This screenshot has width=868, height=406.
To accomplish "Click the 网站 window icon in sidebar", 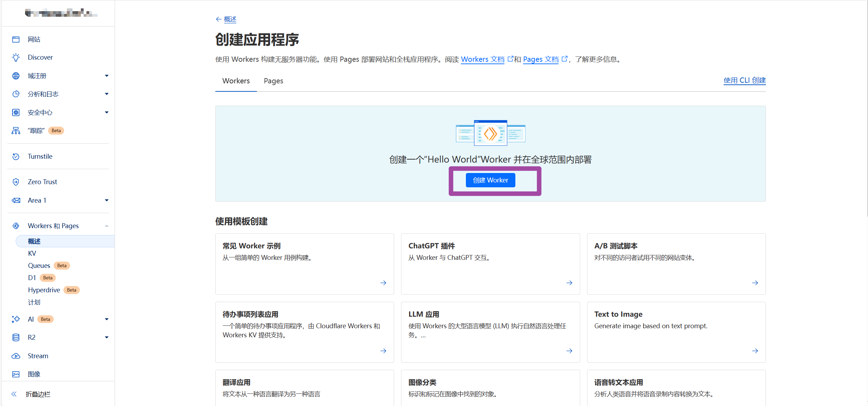I will pyautogui.click(x=16, y=39).
